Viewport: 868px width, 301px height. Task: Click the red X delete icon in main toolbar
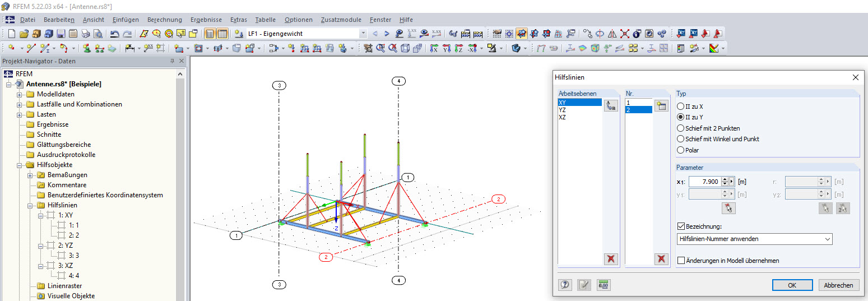624,34
